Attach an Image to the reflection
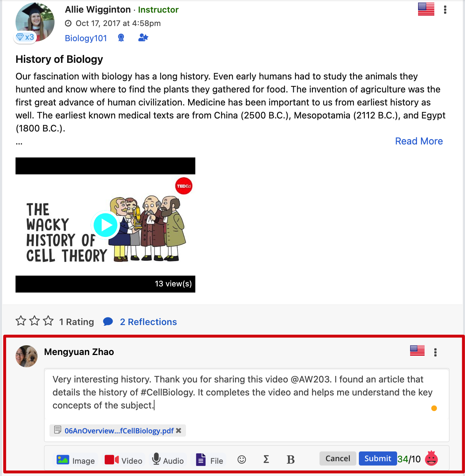This screenshot has width=465, height=476. pyautogui.click(x=76, y=460)
